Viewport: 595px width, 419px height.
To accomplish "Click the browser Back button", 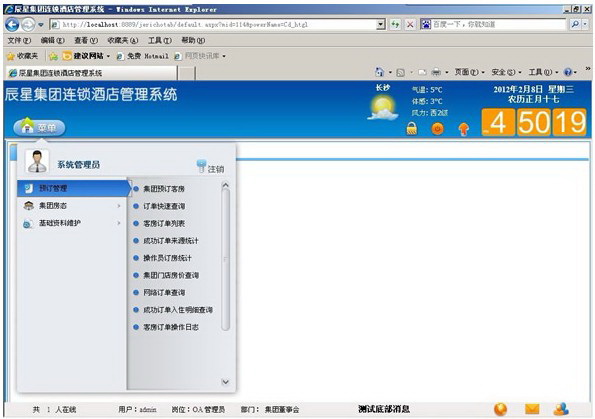I will click(x=12, y=25).
